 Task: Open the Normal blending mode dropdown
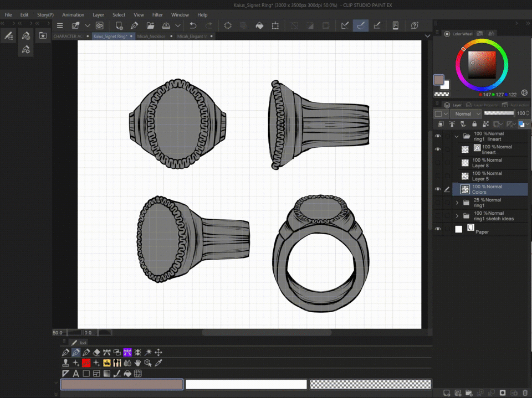(467, 113)
